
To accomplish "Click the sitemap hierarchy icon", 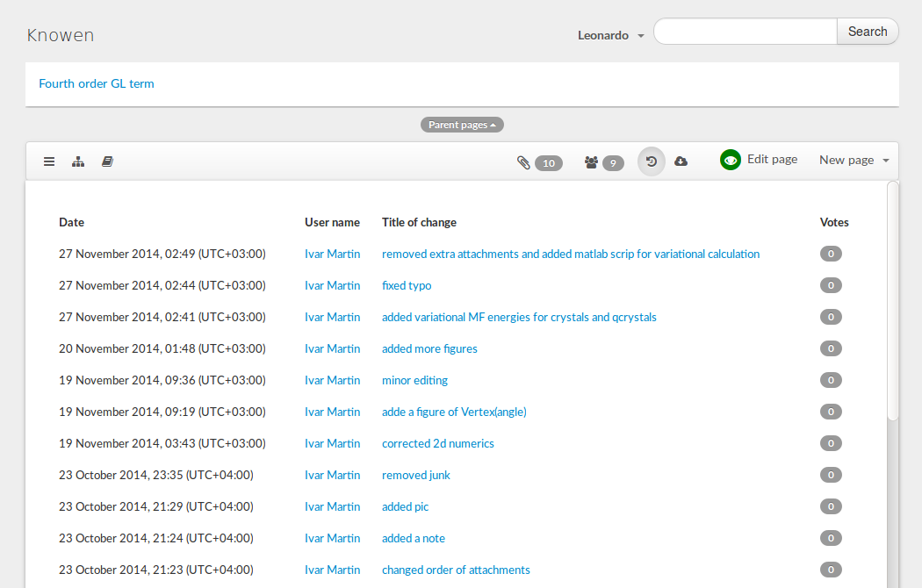I will 78,161.
